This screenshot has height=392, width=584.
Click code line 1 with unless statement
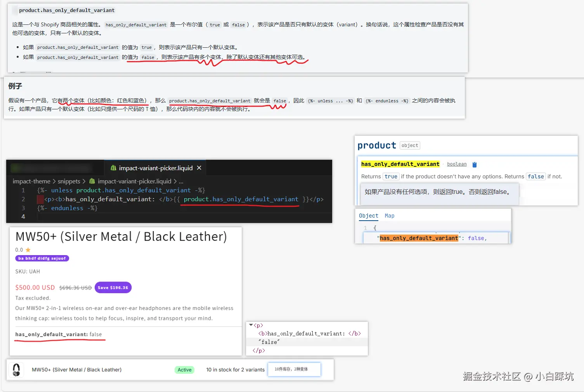coord(121,190)
